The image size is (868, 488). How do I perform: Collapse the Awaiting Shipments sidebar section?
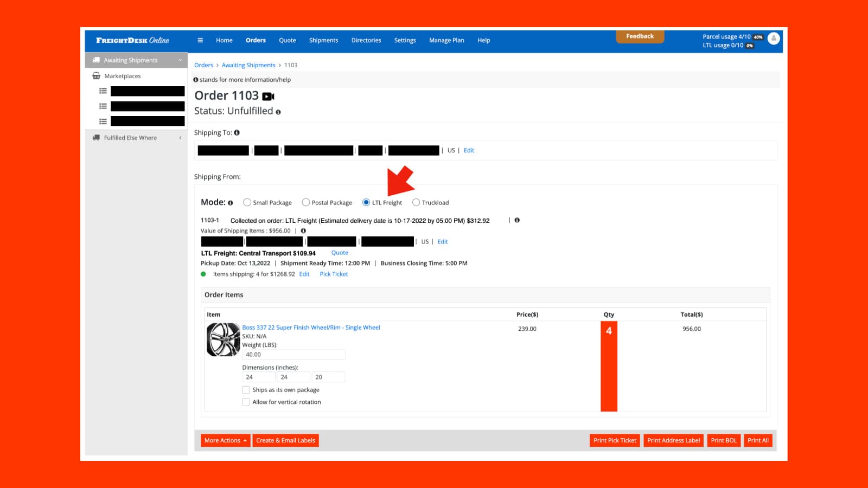[x=180, y=60]
